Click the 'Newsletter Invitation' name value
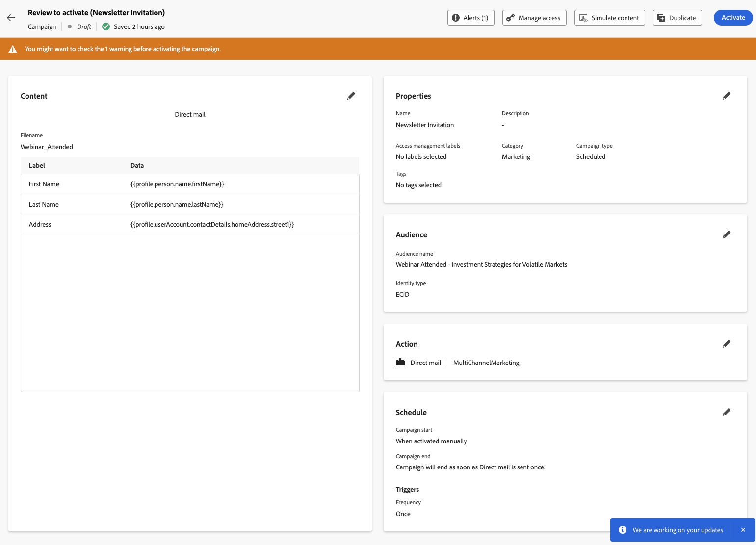Image resolution: width=756 pixels, height=545 pixels. (x=425, y=125)
